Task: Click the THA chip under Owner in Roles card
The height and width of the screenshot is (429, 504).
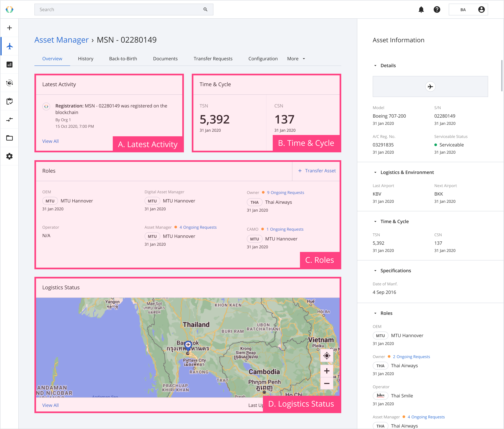Action: coord(254,202)
